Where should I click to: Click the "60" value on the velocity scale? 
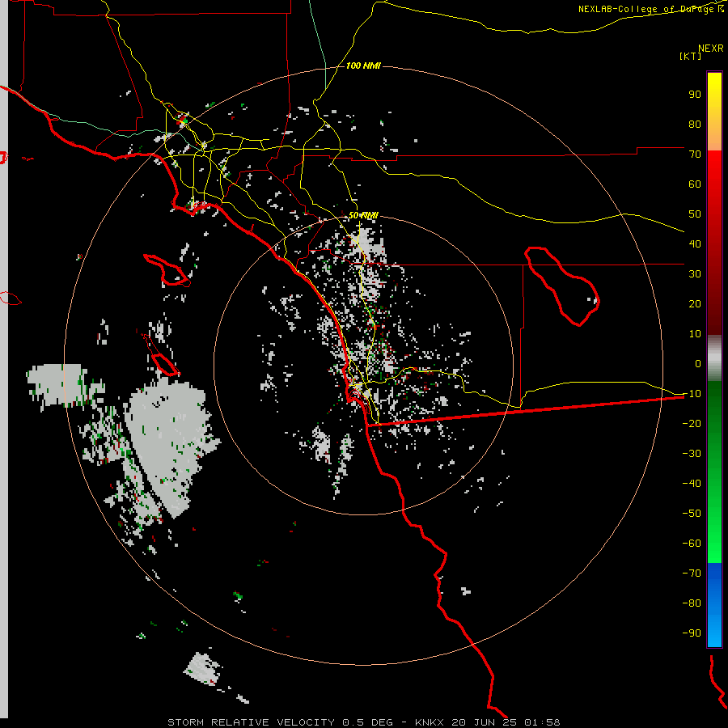tap(695, 184)
